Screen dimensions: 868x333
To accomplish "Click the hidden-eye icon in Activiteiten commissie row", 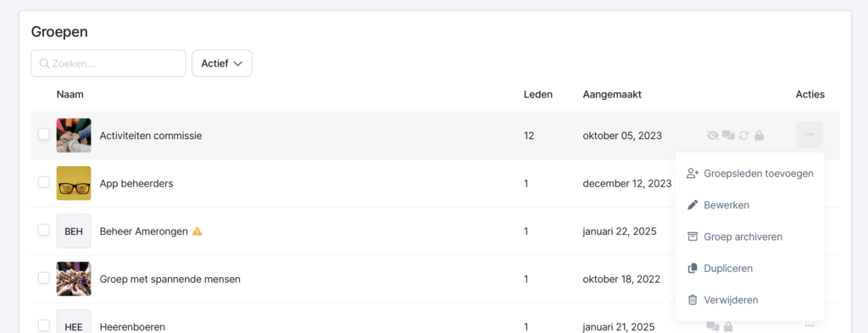I will 712,135.
